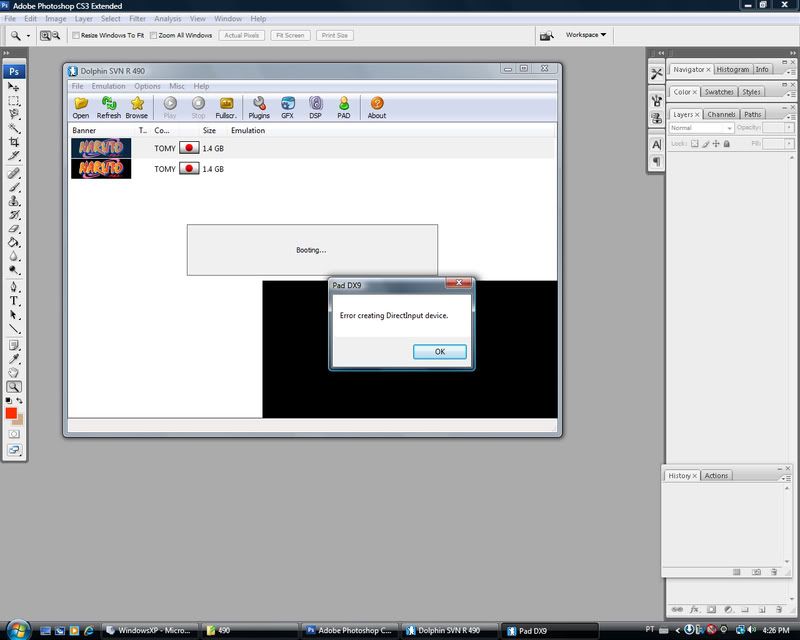This screenshot has width=800, height=640.
Task: Select the Healing Brush tool
Action: [x=14, y=174]
